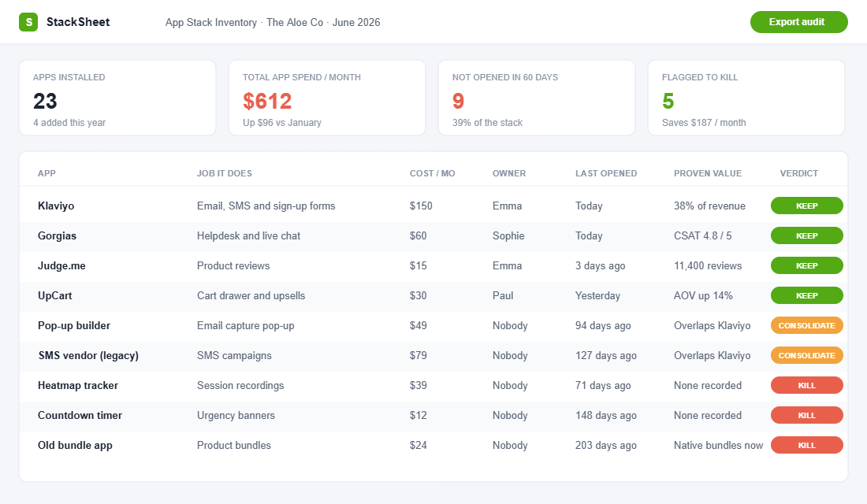Click '203 days ago' last opened cell

[605, 446]
